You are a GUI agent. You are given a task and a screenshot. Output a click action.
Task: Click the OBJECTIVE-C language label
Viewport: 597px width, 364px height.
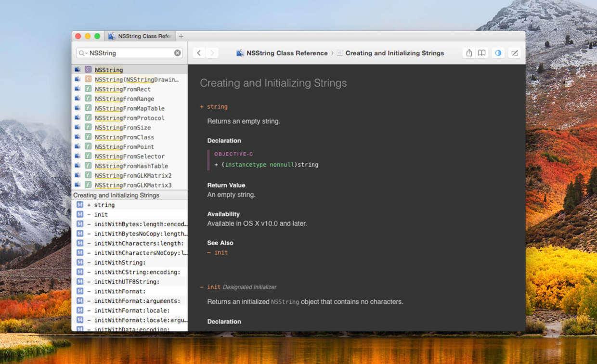tap(234, 154)
